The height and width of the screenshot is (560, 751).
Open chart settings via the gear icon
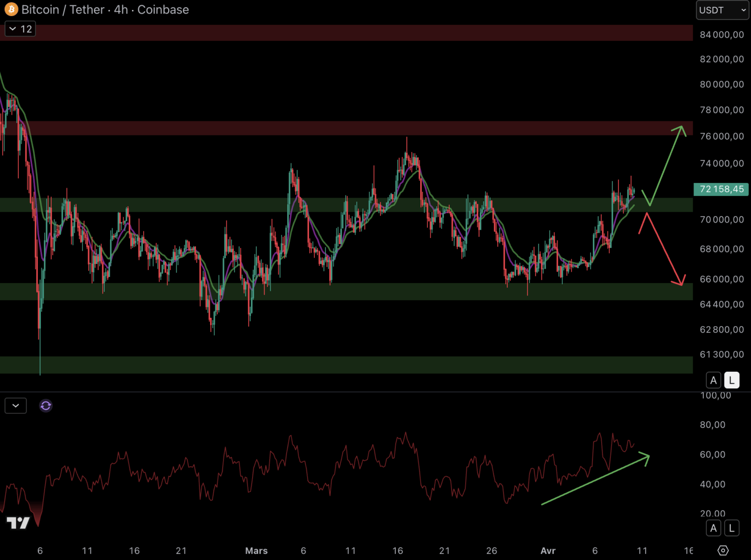pos(723,550)
